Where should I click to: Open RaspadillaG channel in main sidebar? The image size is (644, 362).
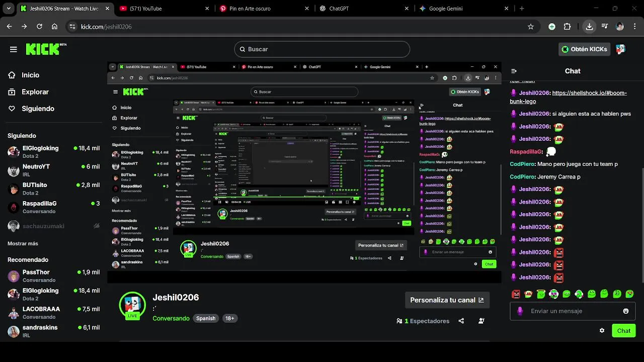click(53, 207)
